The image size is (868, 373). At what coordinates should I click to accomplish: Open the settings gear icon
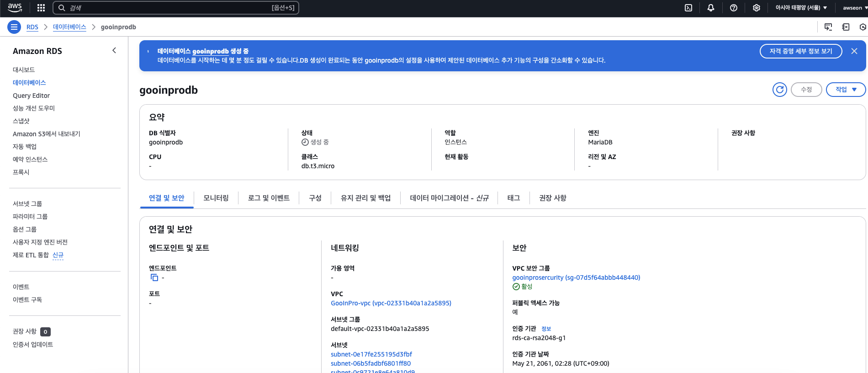point(757,8)
